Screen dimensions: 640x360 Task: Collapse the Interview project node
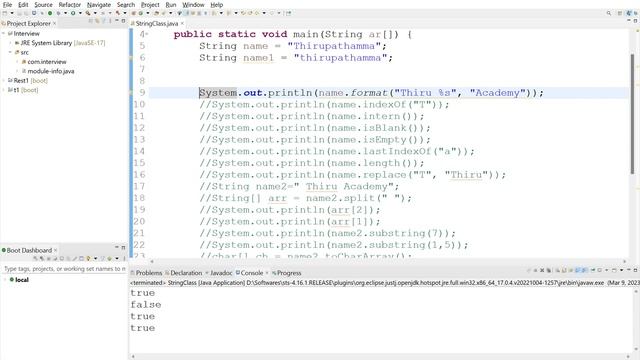pos(4,33)
